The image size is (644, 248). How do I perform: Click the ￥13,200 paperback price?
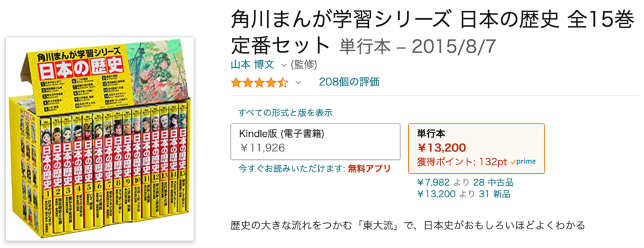pos(441,148)
